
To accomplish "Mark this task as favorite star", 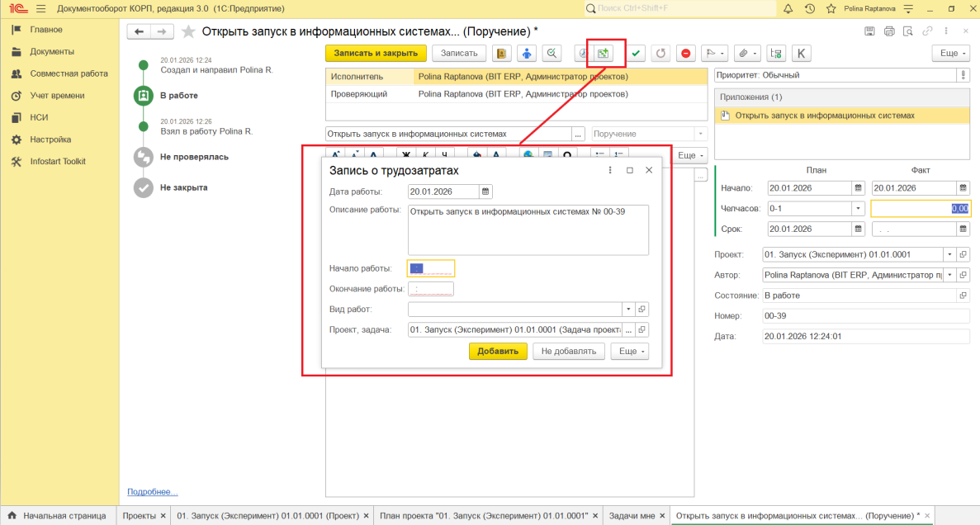I will [x=188, y=31].
